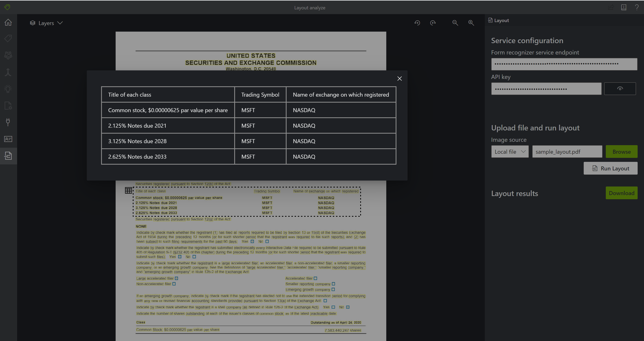Image resolution: width=644 pixels, height=341 pixels.
Task: Download the layout results
Action: 621,193
